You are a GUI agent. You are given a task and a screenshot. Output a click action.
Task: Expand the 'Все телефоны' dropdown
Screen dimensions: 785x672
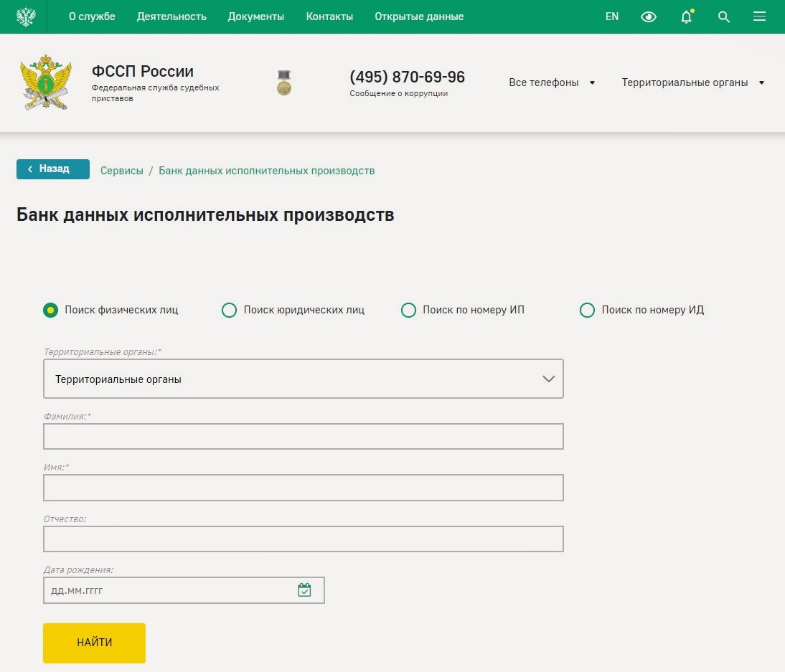pos(552,82)
